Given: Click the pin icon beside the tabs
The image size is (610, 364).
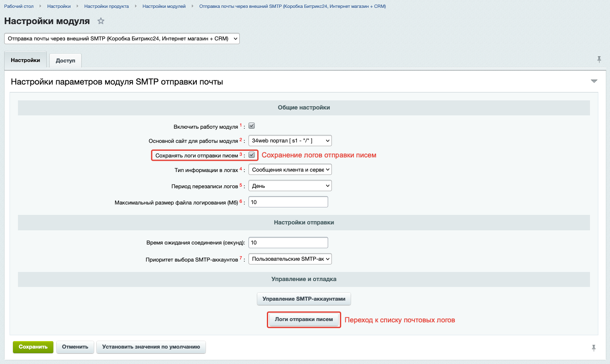Looking at the screenshot, I should coord(599,60).
